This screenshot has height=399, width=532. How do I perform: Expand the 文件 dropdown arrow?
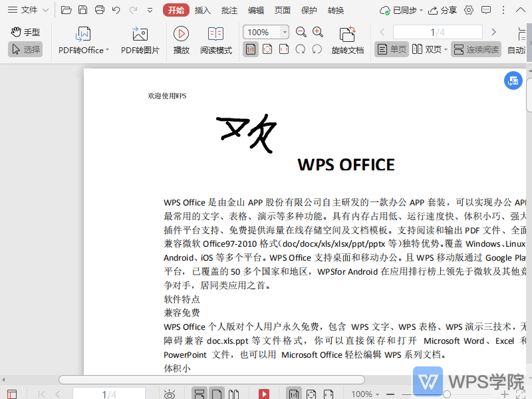[x=45, y=11]
